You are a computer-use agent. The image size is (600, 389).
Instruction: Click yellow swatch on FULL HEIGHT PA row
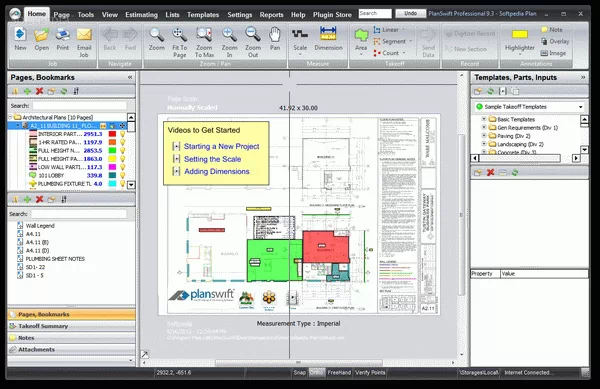(x=112, y=159)
